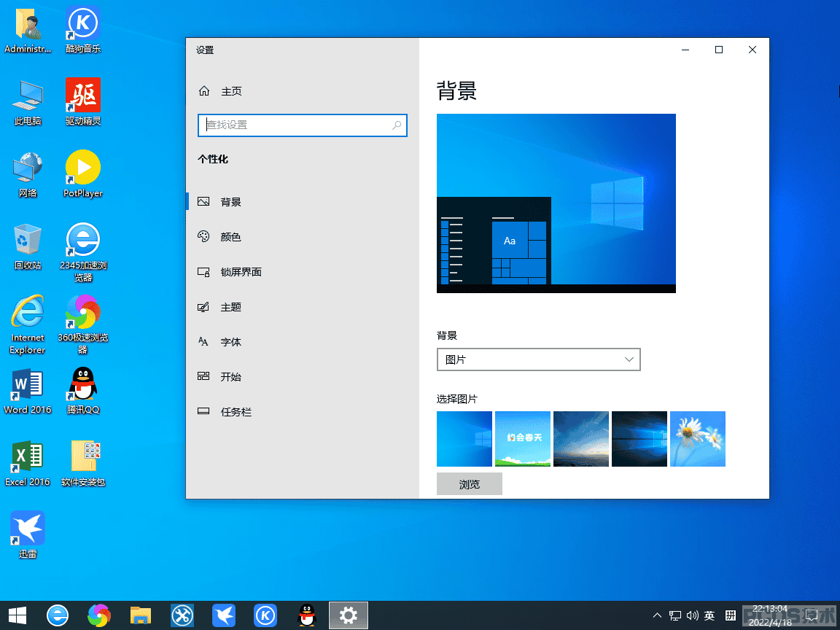Select the 2345加速浏览器 desktop icon

[83, 252]
